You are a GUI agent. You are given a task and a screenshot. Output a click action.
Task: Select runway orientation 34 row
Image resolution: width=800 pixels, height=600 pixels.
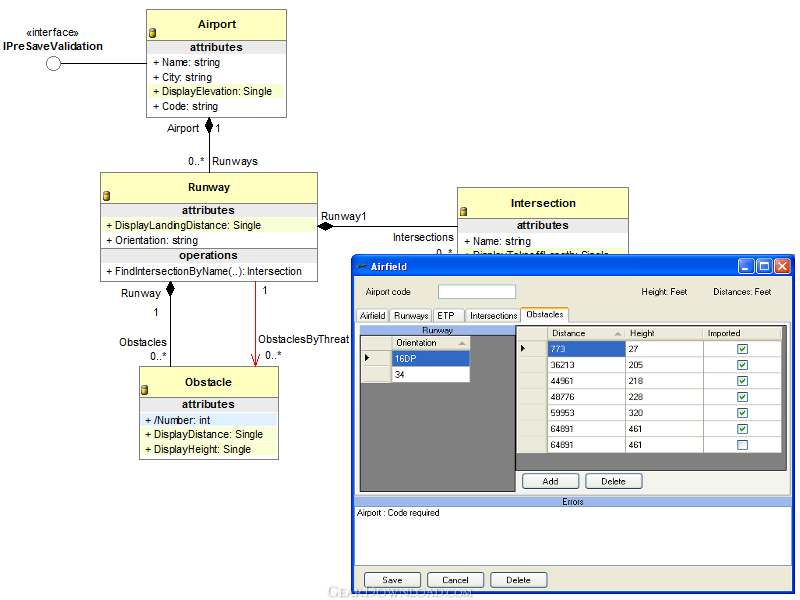pos(429,374)
